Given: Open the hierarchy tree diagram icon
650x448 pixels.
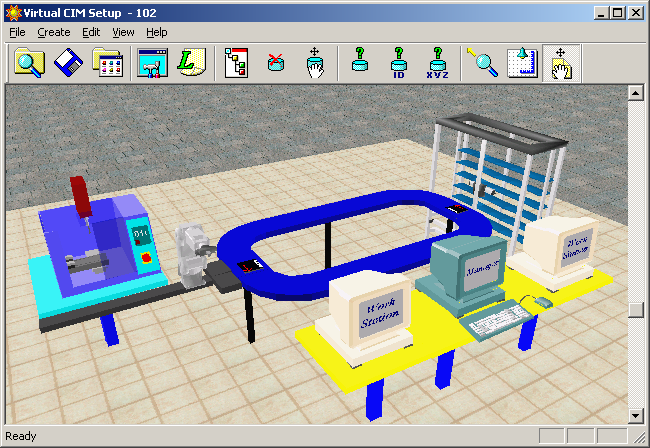Looking at the screenshot, I should (236, 64).
